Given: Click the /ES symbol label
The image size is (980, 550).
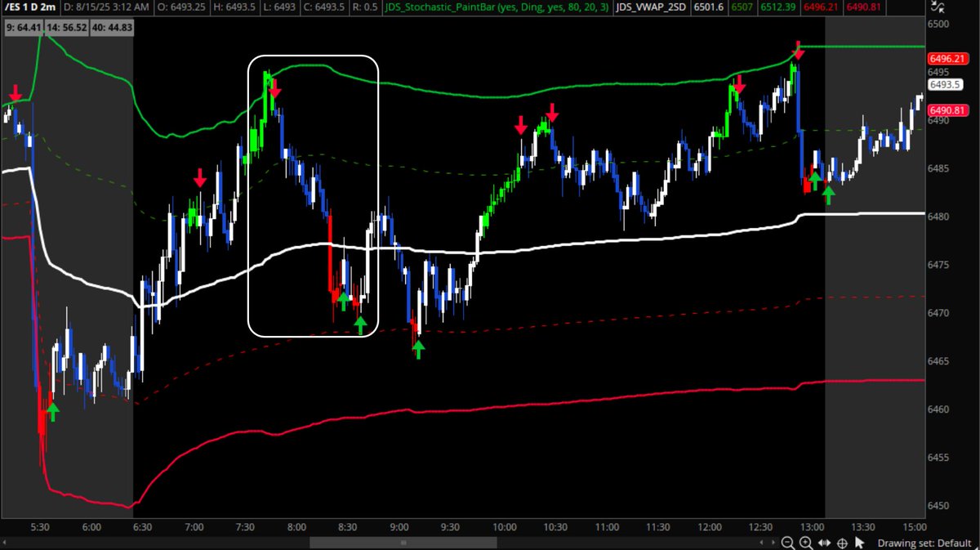Looking at the screenshot, I should [13, 7].
